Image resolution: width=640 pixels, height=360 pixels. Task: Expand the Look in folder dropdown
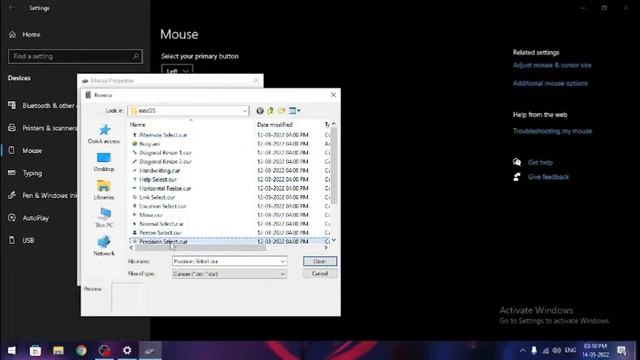[x=244, y=111]
